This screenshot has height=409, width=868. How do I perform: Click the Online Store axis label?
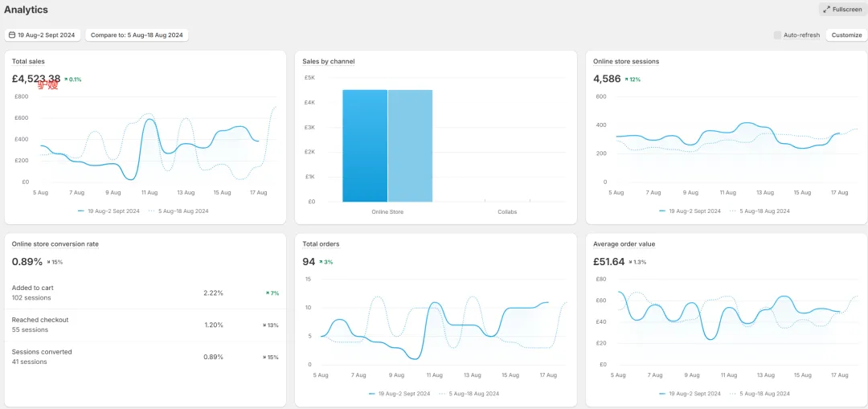[387, 212]
